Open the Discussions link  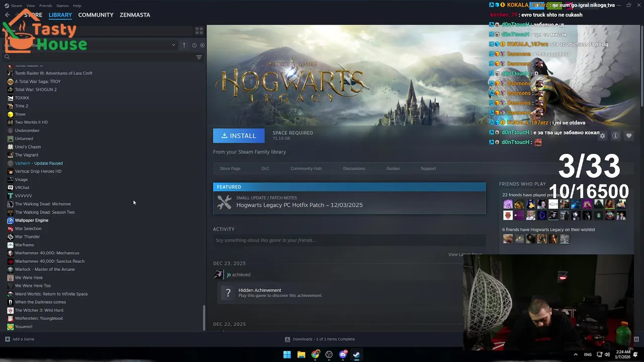pos(354,168)
